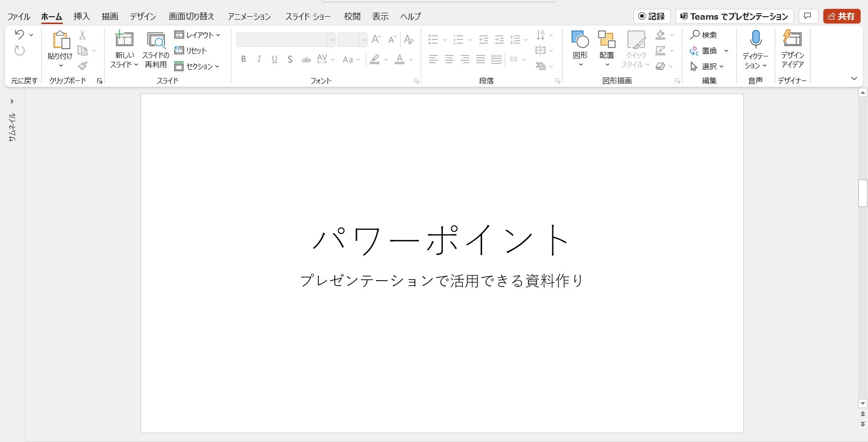Viewport: 868px width, 442px height.
Task: Click the Redo icon
Action: pos(19,51)
